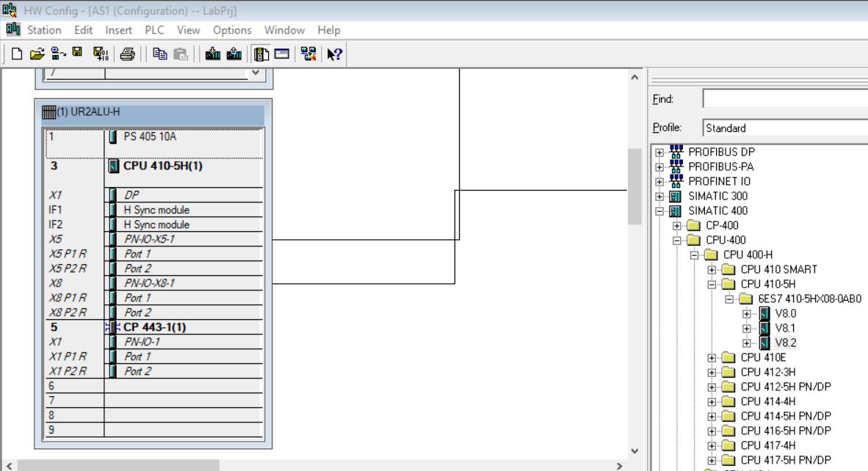Expand the CPU 412-3H folder
This screenshot has width=868, height=471.
tap(712, 373)
